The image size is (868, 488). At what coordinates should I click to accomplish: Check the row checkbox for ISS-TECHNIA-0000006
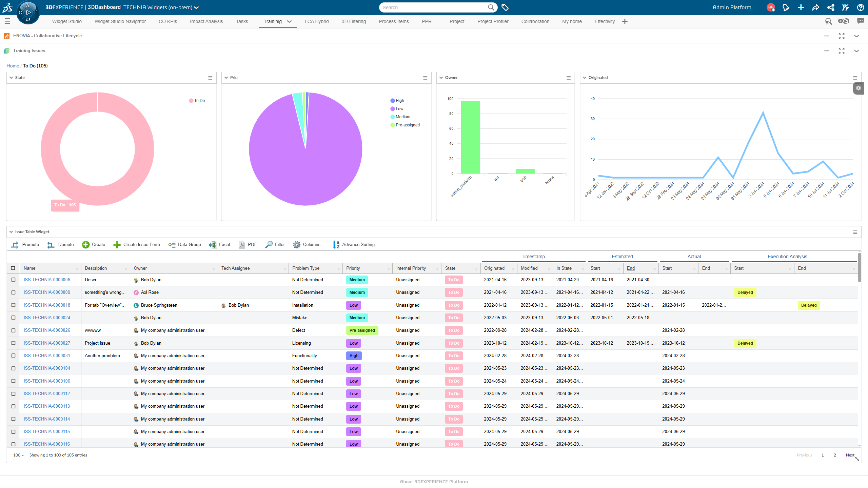13,280
